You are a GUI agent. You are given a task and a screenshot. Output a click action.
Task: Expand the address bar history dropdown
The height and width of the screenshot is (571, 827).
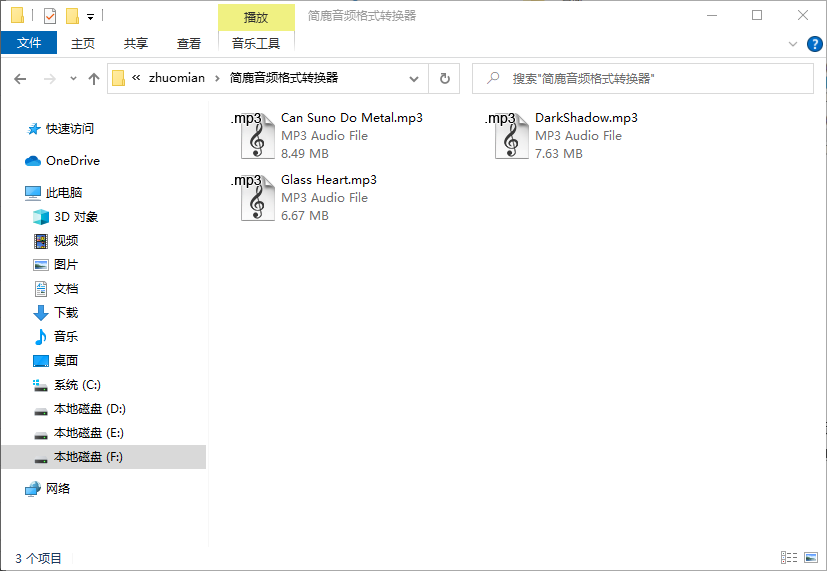click(x=414, y=79)
